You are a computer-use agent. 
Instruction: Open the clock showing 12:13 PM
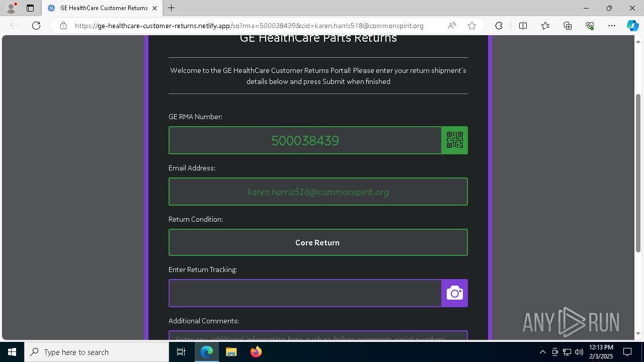(601, 352)
